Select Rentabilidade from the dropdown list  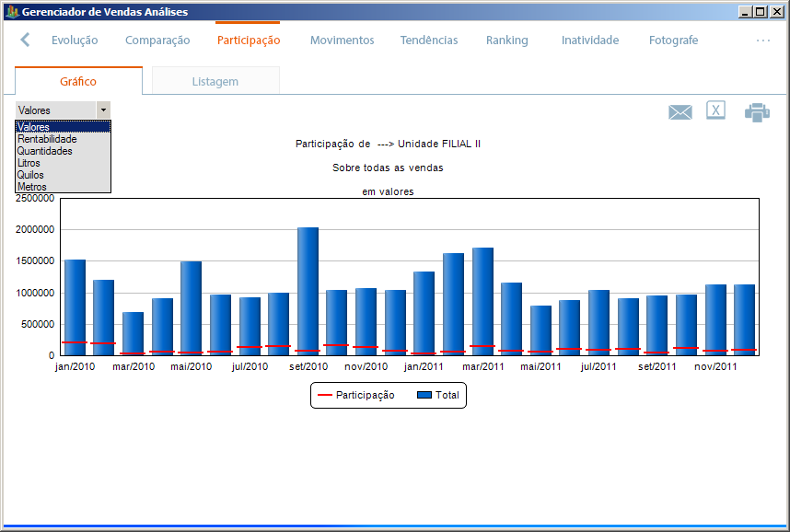[47, 139]
